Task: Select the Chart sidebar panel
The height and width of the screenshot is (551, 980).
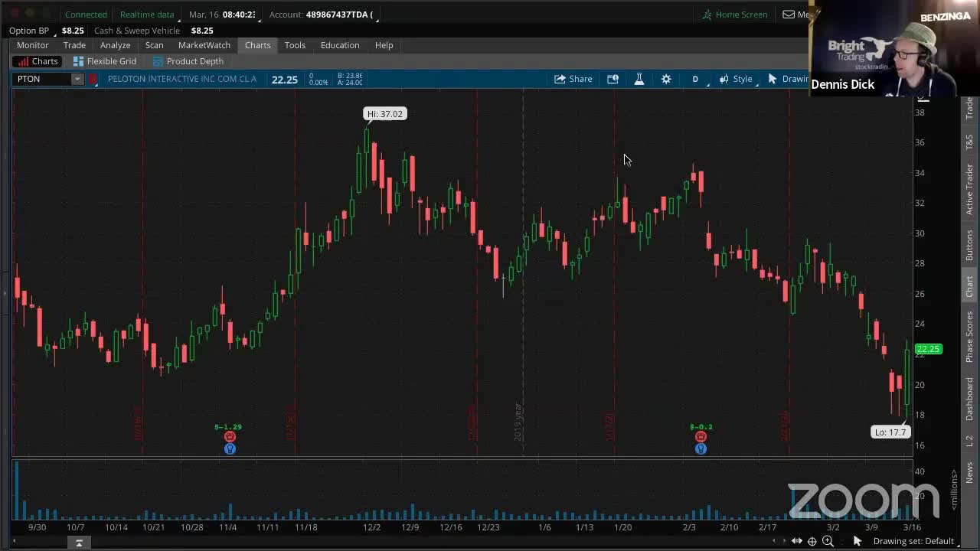Action: 969,287
